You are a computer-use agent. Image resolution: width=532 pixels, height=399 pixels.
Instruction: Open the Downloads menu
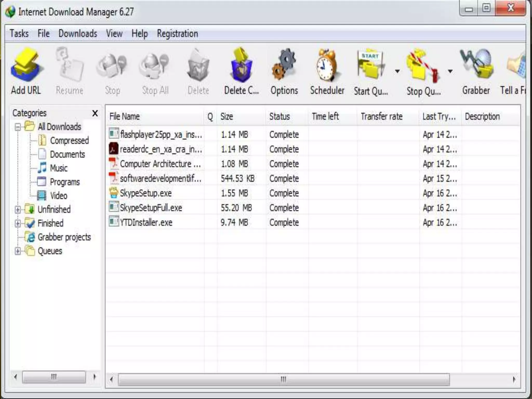tap(78, 34)
